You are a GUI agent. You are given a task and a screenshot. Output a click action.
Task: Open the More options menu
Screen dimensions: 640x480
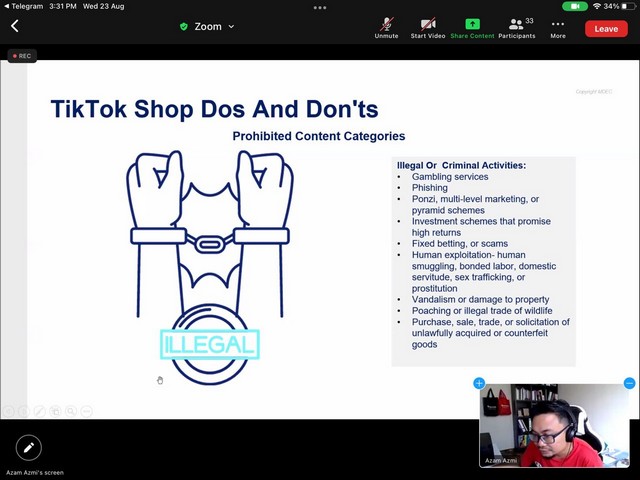click(x=558, y=27)
